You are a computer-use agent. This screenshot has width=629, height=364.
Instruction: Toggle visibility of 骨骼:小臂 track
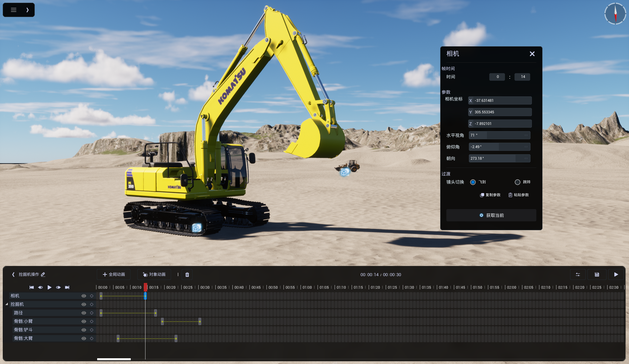click(x=83, y=321)
